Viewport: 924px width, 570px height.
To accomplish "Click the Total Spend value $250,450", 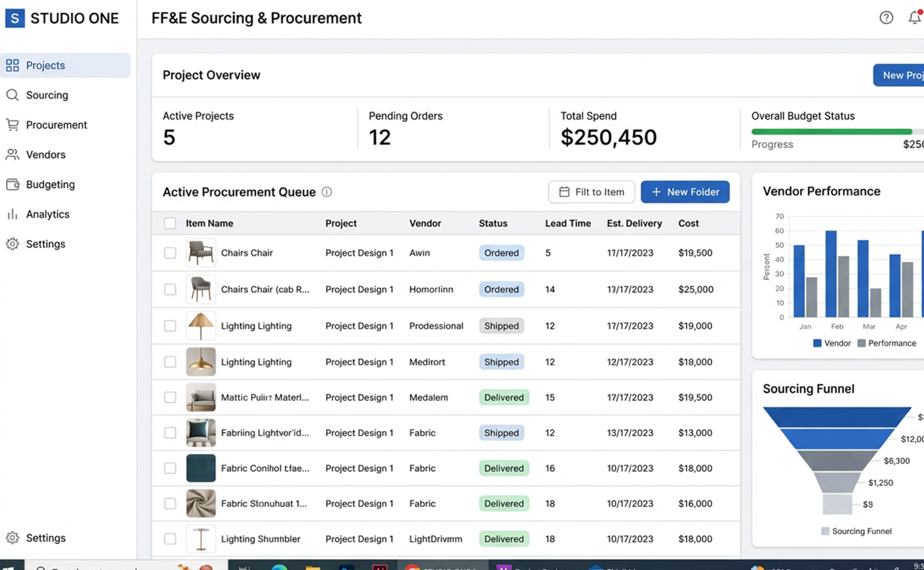I will (x=608, y=137).
